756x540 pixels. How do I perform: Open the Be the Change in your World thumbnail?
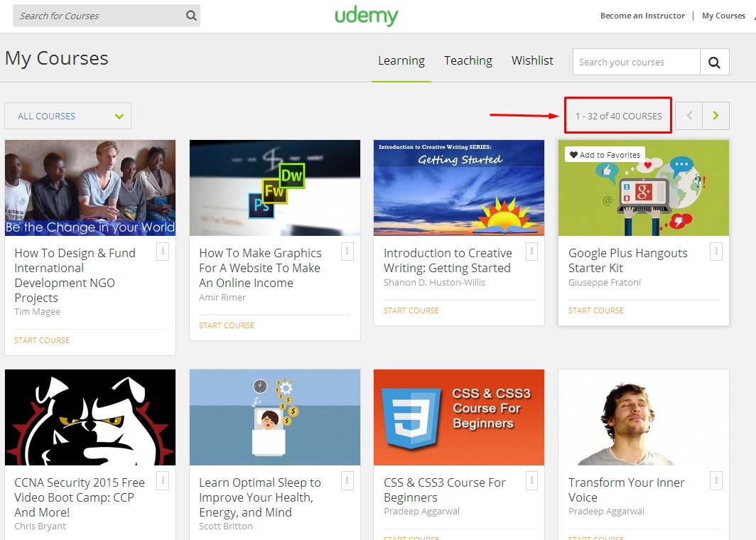pos(90,188)
